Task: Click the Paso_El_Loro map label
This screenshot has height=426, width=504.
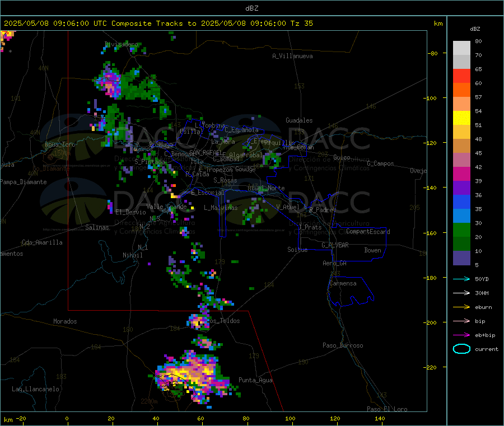Action: (x=387, y=409)
